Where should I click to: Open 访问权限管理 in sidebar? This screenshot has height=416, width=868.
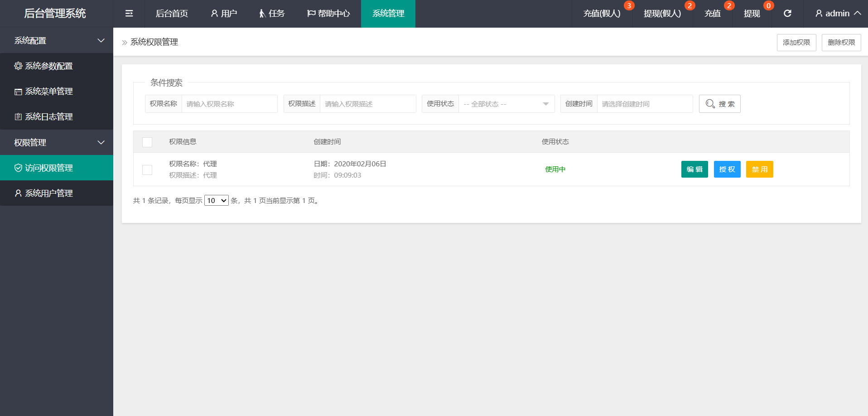(57, 168)
